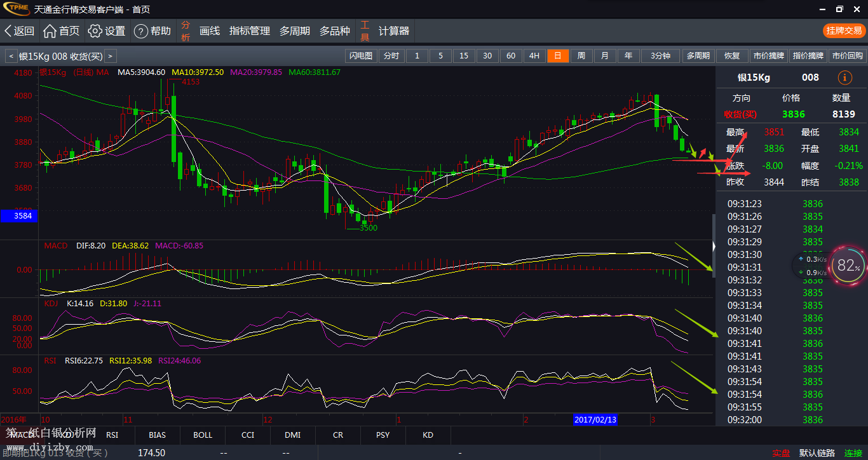868x460 pixels.
Task: Click the 开盘 3841 open price
Action: [x=848, y=149]
